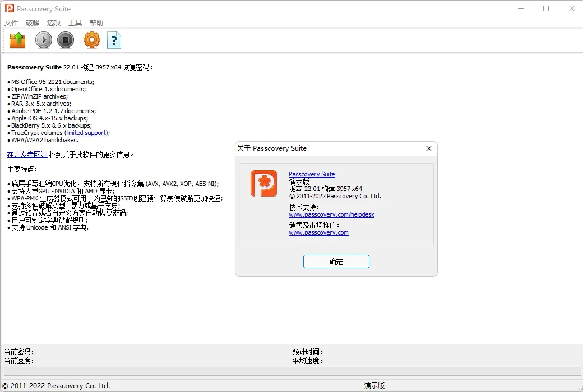The height and width of the screenshot is (392, 583).
Task: Click the 主要特点 heading
Action: tap(22, 170)
